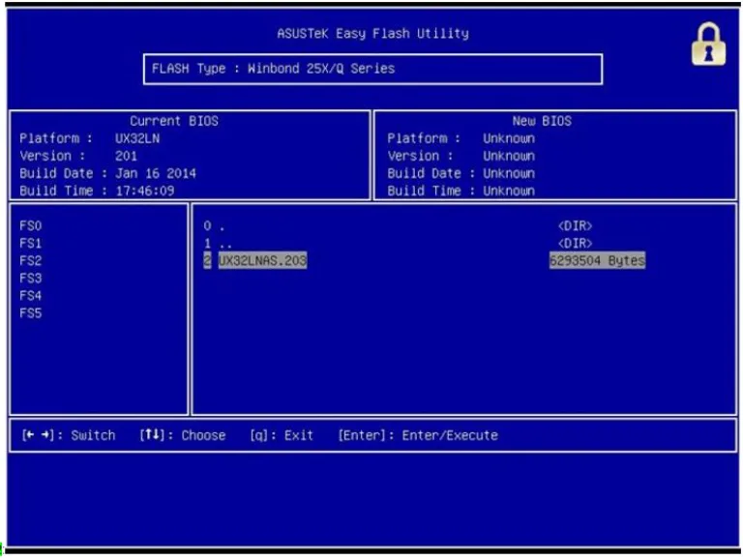Click the 6293504 Bytes file size
This screenshot has height=560, width=743.
[597, 260]
